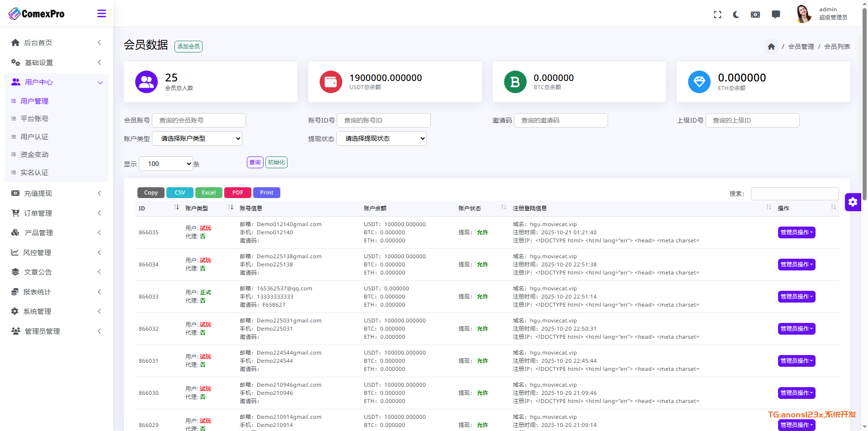This screenshot has width=868, height=431.
Task: Click the money bill icon in header
Action: 755,14
